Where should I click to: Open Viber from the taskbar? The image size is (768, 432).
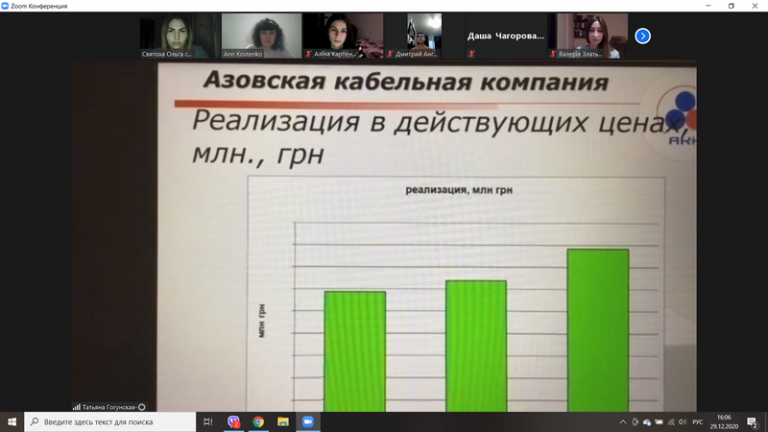click(x=234, y=422)
